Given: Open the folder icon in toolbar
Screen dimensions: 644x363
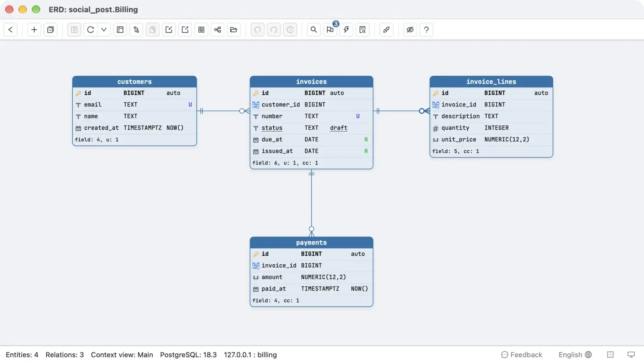Looking at the screenshot, I should 233,29.
